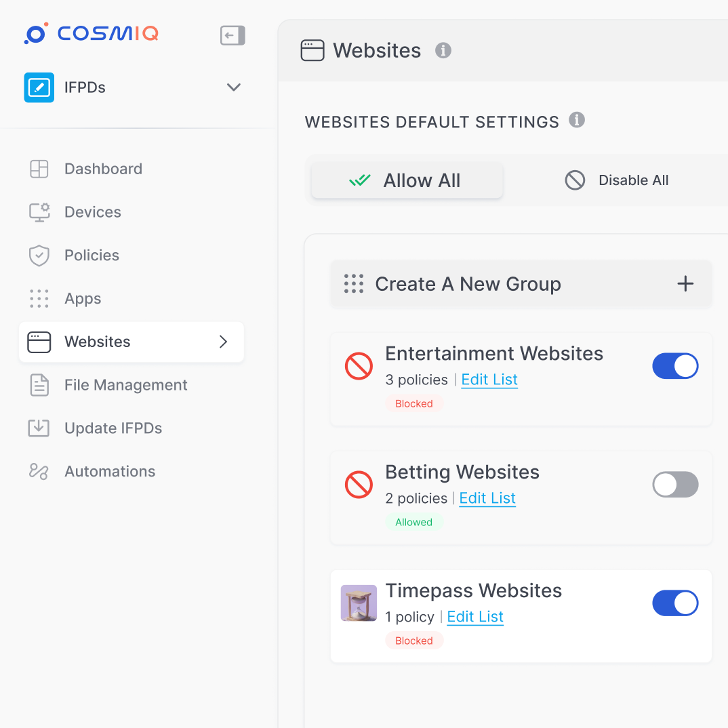
Task: Click the IFPDs pencil icon
Action: [39, 87]
